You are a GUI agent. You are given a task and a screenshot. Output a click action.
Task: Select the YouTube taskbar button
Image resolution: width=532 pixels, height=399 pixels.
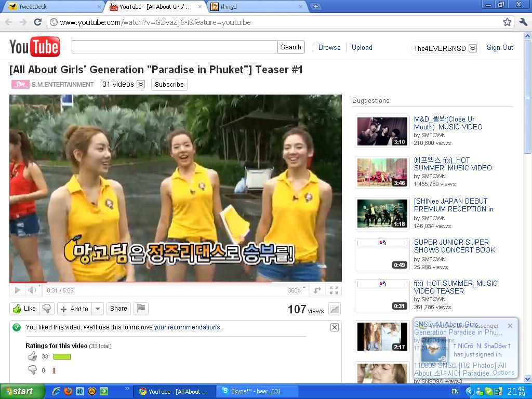click(175, 391)
